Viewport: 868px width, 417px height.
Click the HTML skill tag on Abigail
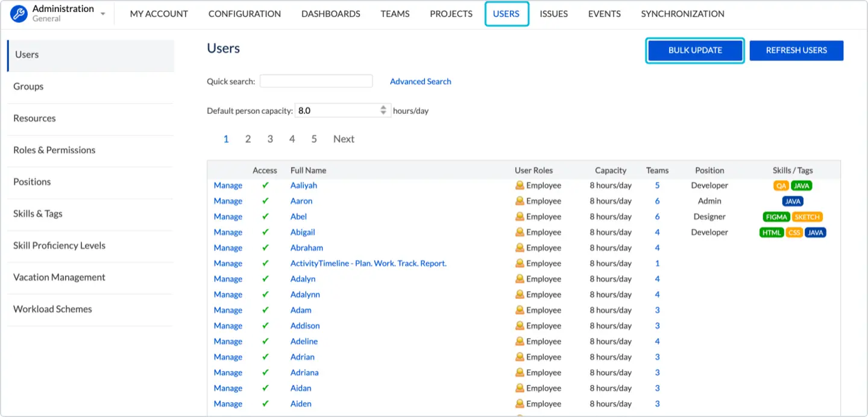point(772,233)
